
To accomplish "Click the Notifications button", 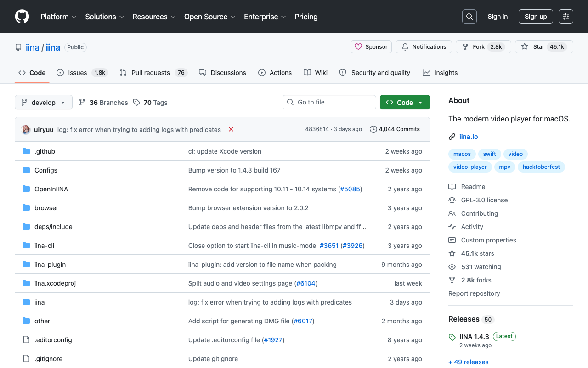I will [x=424, y=47].
